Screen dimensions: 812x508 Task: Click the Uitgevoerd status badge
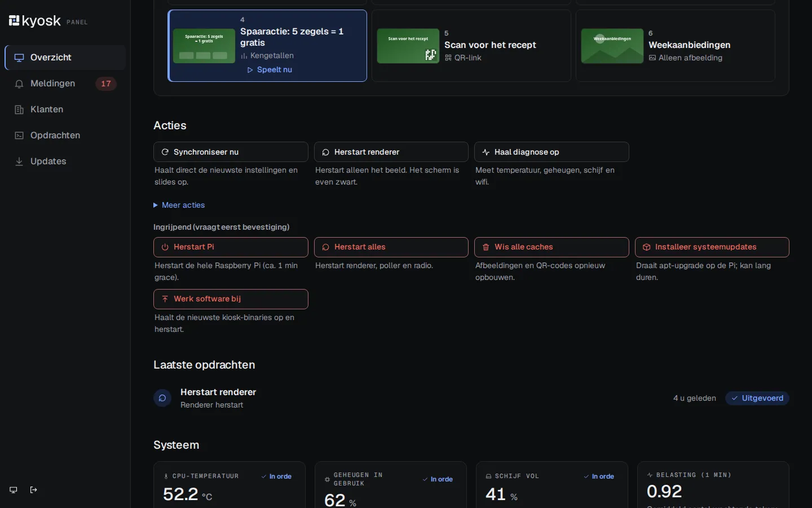tap(757, 398)
